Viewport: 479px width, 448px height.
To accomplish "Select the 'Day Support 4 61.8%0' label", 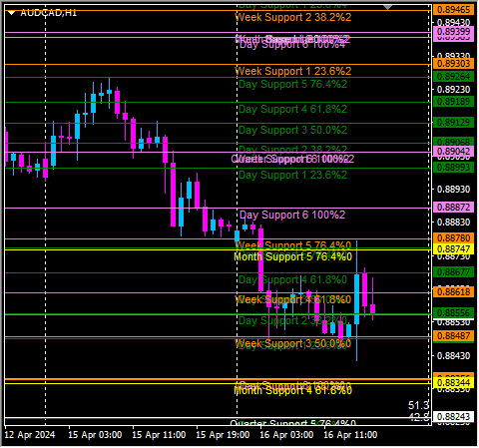I will (292, 279).
